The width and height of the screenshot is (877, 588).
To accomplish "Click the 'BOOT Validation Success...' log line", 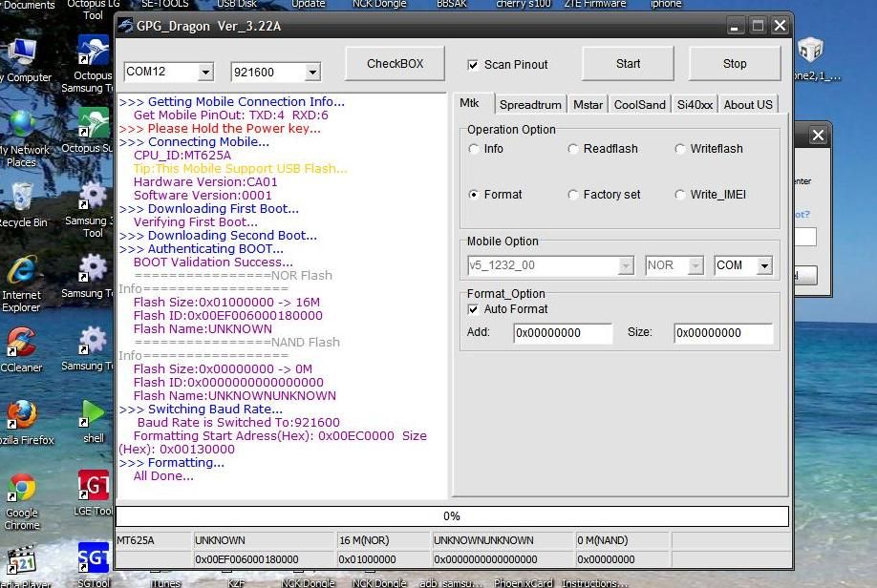I will 213,262.
